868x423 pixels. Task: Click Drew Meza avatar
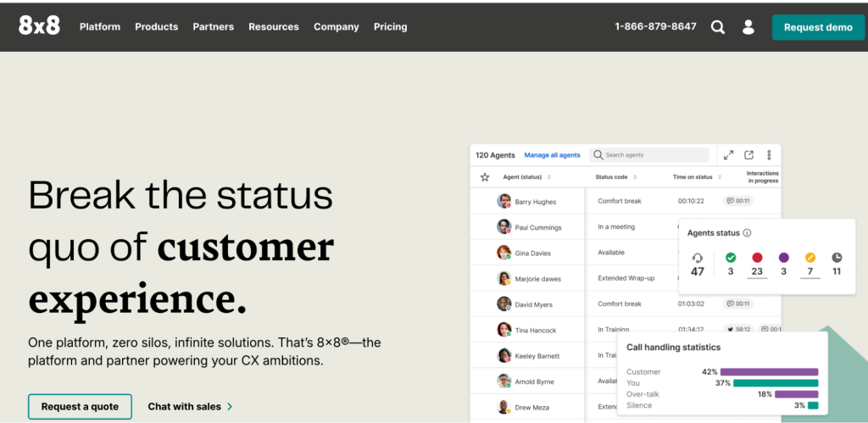pos(504,407)
